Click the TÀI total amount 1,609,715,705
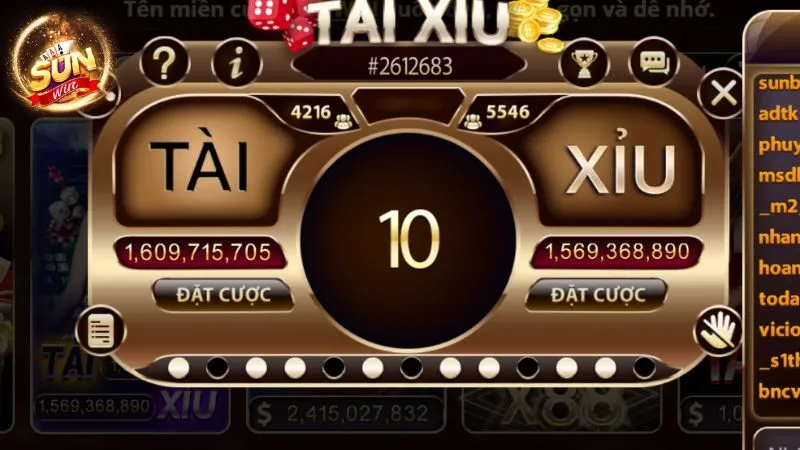This screenshot has width=800, height=450. pos(198,253)
